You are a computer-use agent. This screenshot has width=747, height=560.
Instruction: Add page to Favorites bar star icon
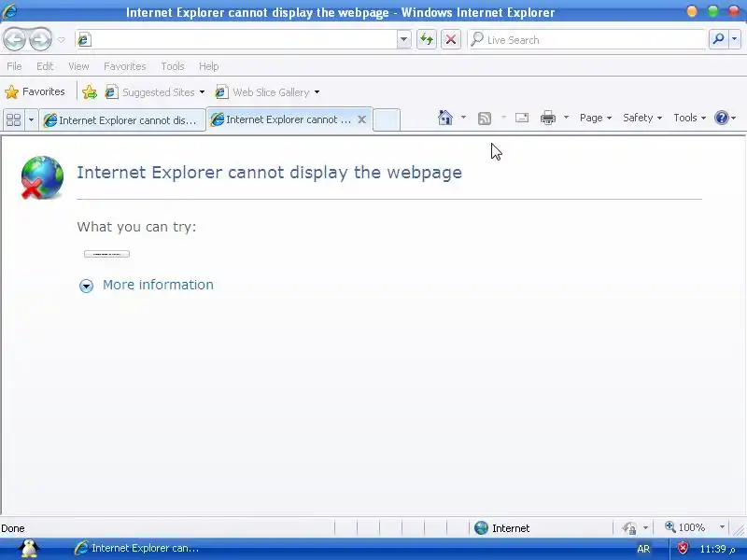tap(89, 91)
